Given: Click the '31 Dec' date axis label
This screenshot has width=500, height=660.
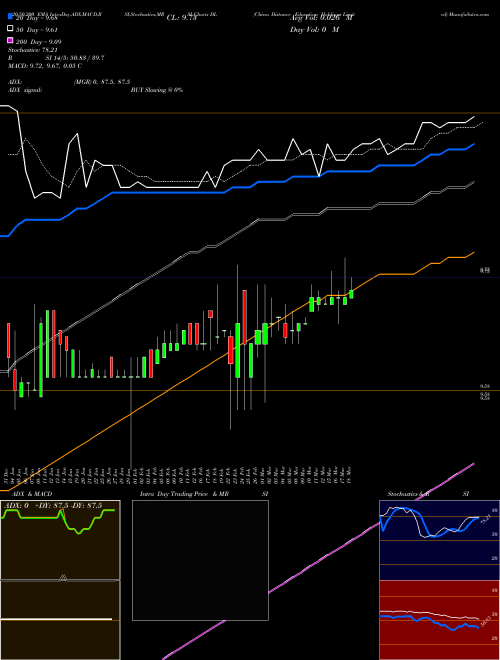Looking at the screenshot, I should [x=6, y=474].
